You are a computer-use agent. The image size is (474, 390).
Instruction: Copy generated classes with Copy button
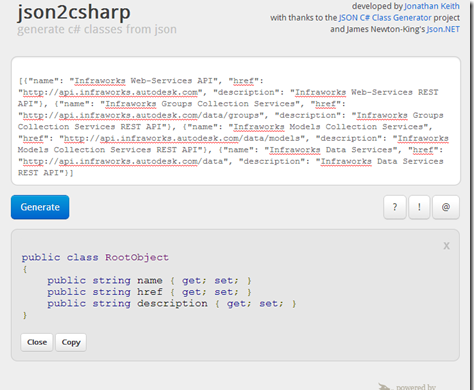pyautogui.click(x=71, y=342)
